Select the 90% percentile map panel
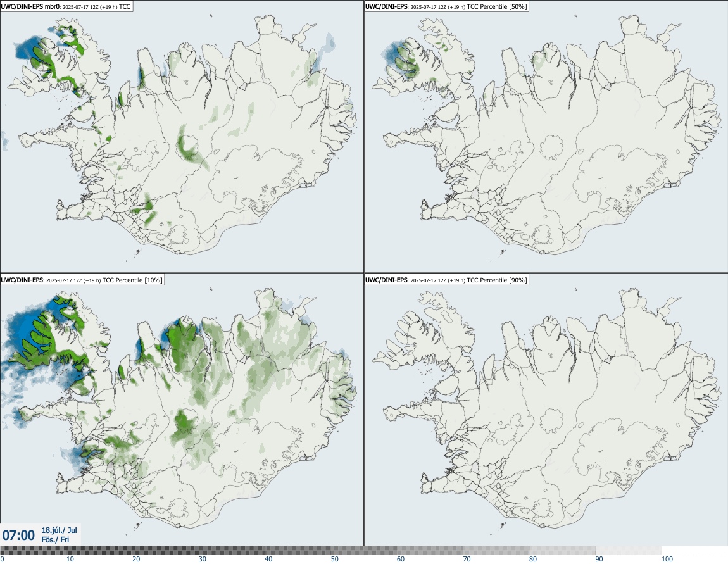The image size is (728, 564). pos(546,410)
